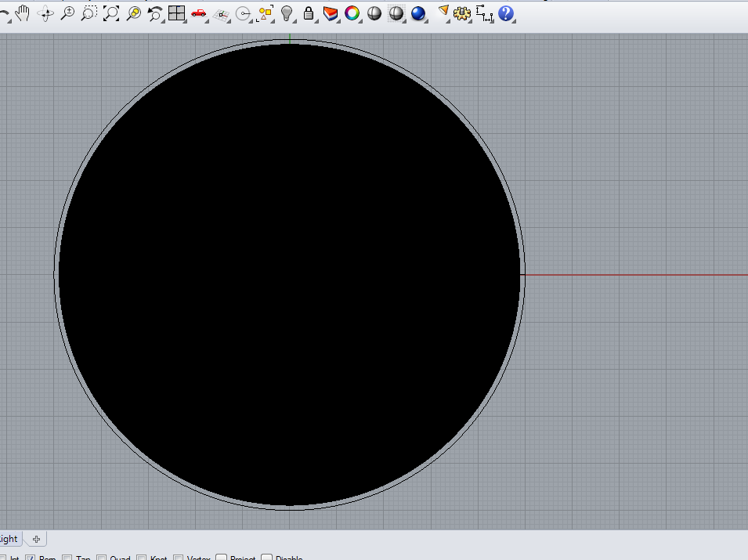This screenshot has height=560, width=748.
Task: Toggle the four viewports layout icon
Action: coord(176,13)
